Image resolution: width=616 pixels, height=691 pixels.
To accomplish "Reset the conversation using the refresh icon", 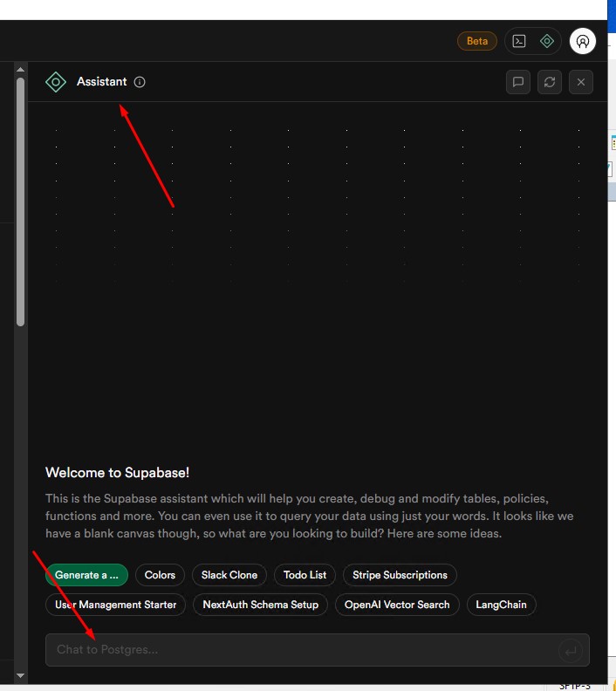I will [550, 82].
